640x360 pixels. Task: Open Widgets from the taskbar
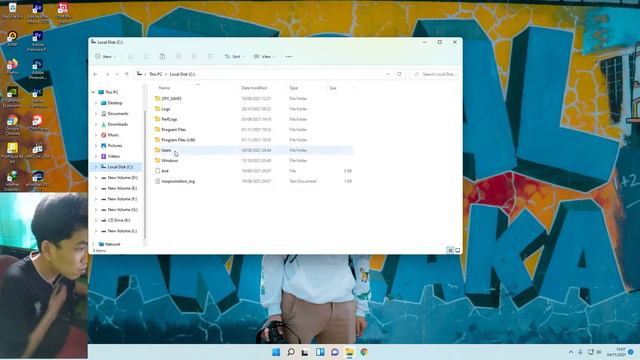pos(320,352)
